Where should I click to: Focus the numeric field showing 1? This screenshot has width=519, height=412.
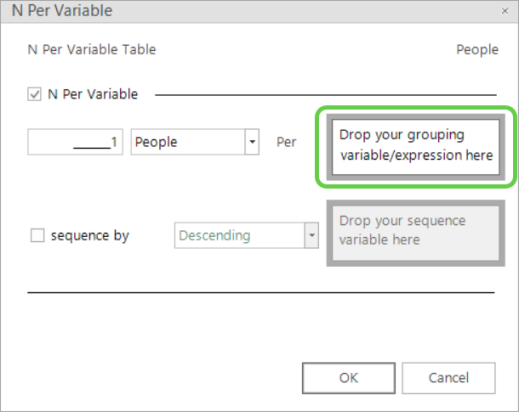(x=75, y=142)
